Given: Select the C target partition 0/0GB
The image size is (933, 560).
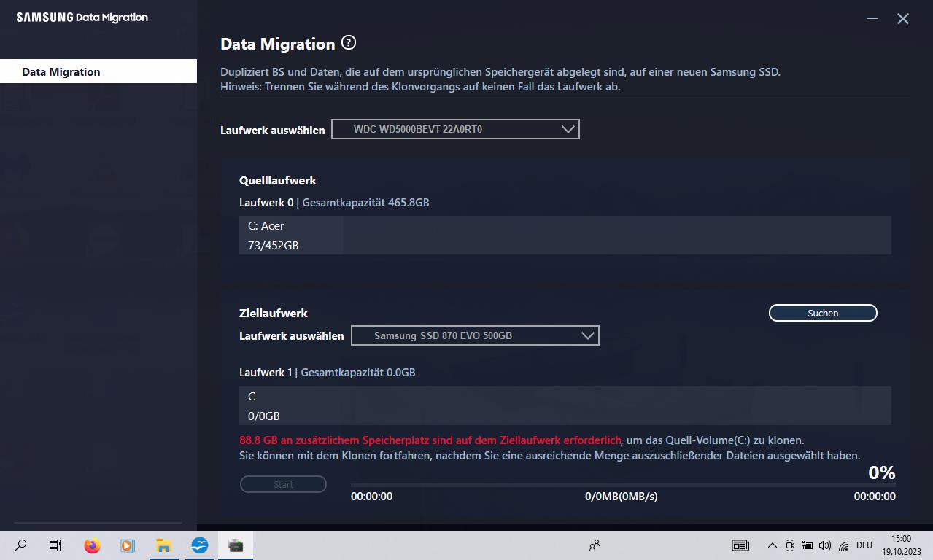Looking at the screenshot, I should point(565,405).
